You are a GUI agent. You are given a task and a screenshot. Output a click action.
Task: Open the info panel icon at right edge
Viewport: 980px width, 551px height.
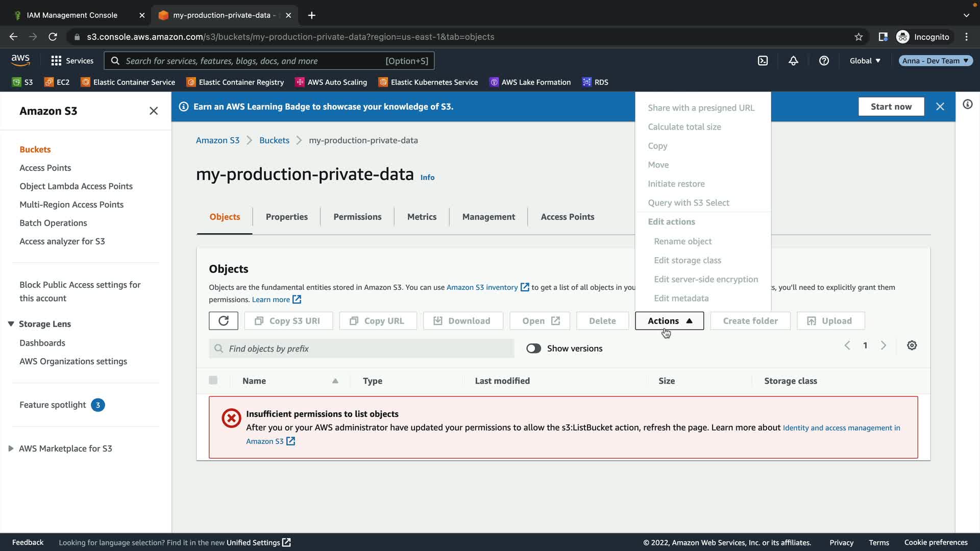click(x=967, y=105)
